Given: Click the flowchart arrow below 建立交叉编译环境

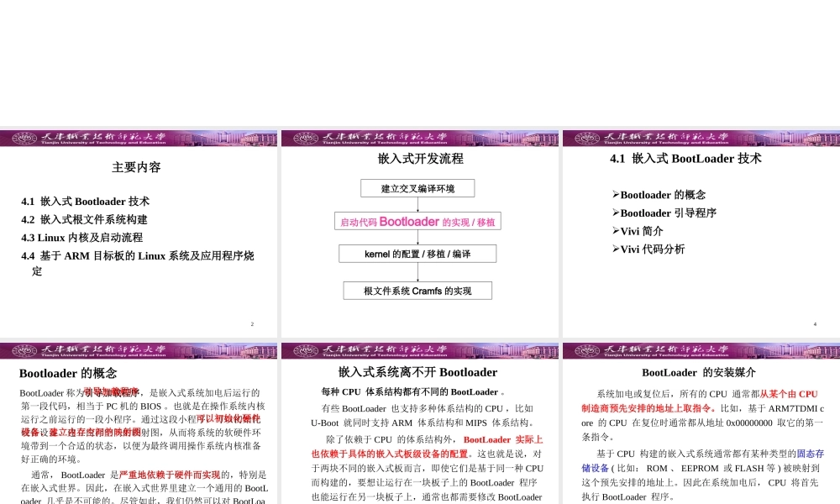Looking at the screenshot, I should [x=417, y=204].
